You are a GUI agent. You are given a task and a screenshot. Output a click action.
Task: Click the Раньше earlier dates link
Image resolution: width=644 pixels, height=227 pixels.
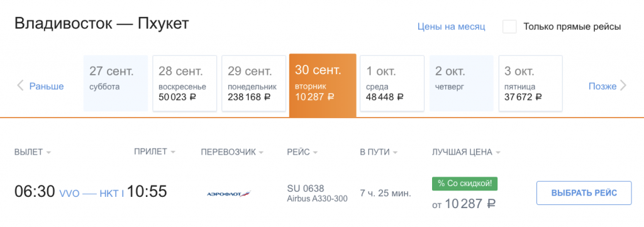pos(47,86)
